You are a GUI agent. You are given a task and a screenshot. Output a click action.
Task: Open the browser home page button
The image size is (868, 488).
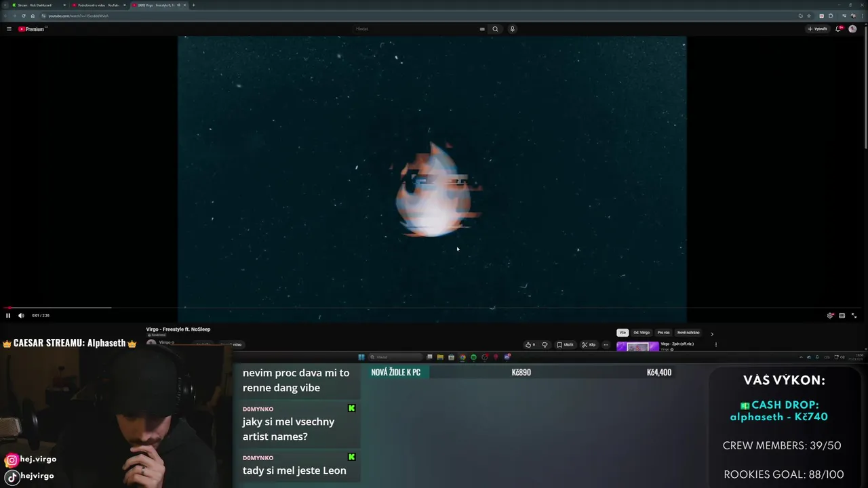(33, 16)
